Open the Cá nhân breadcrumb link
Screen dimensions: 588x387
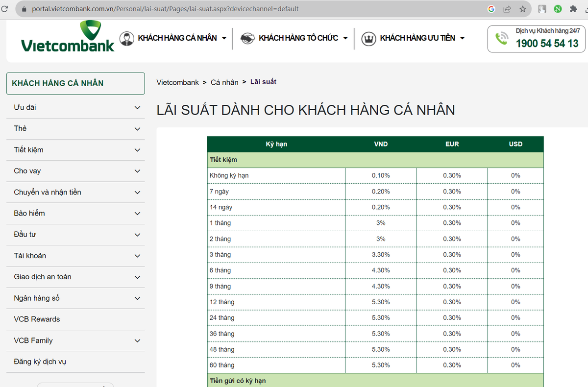(224, 82)
